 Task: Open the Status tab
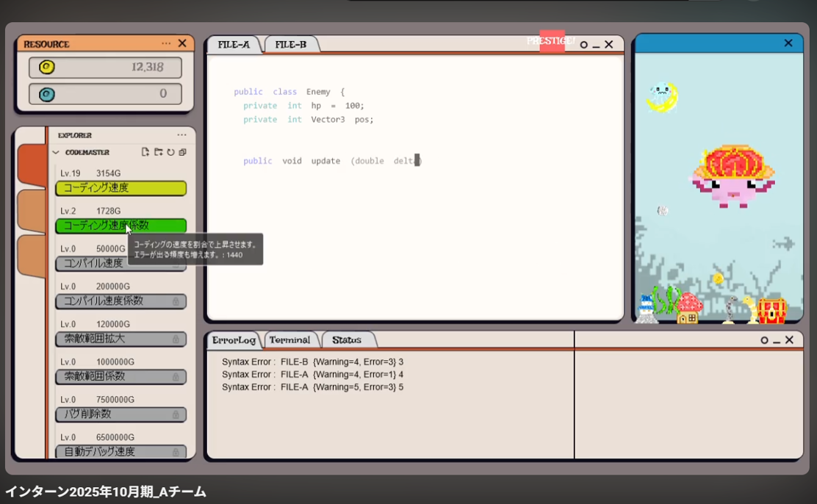(347, 340)
